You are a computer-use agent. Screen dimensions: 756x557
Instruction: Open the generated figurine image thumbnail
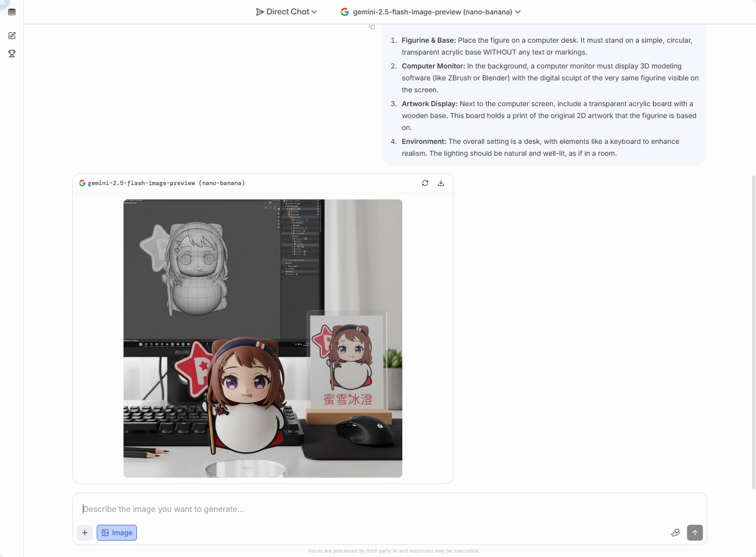pyautogui.click(x=263, y=338)
